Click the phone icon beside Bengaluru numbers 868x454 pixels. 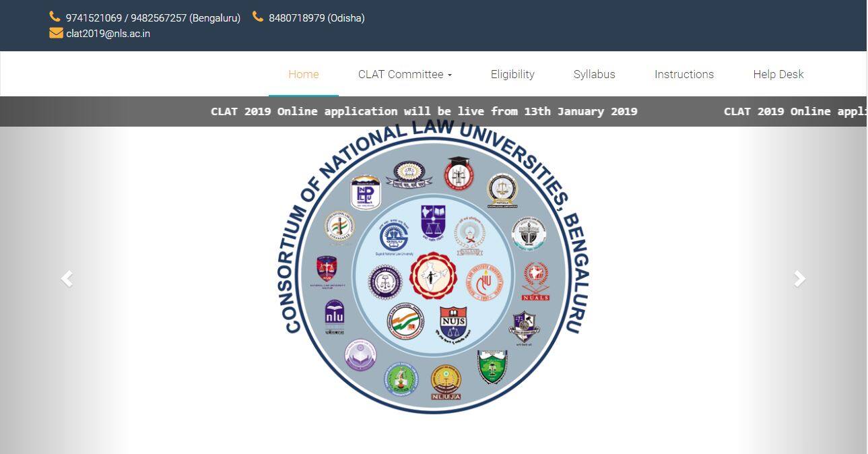(55, 17)
